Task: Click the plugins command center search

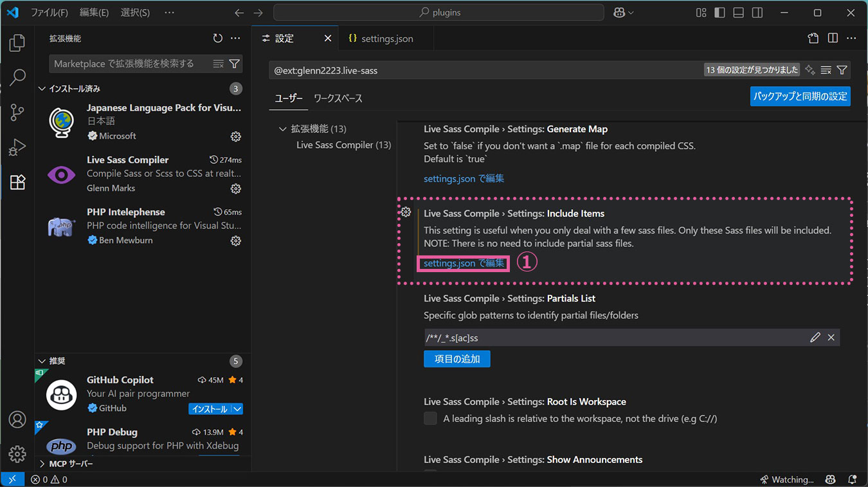Action: tap(439, 13)
